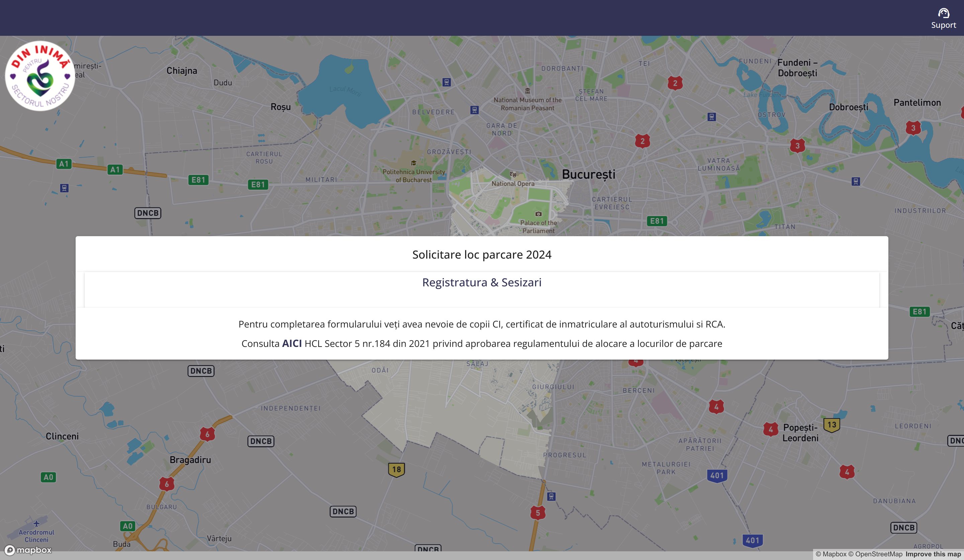Open the © Mapbox attribution link

(x=831, y=554)
